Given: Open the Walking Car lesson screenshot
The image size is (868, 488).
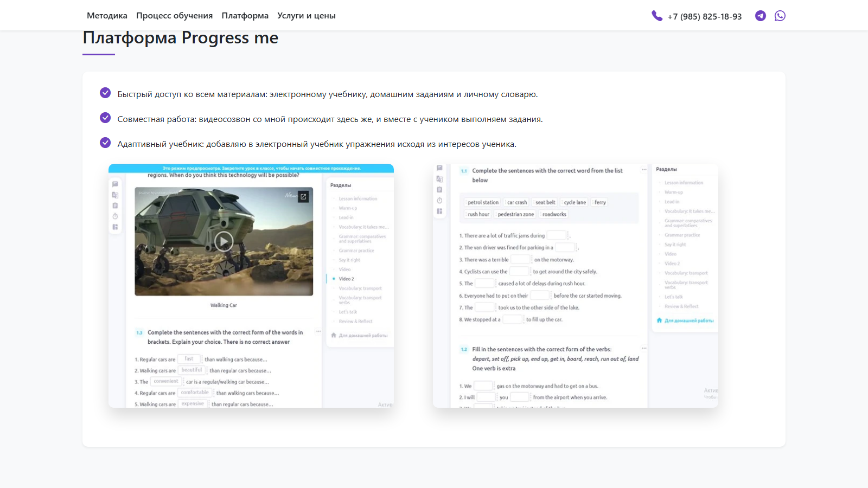Looking at the screenshot, I should [251, 286].
